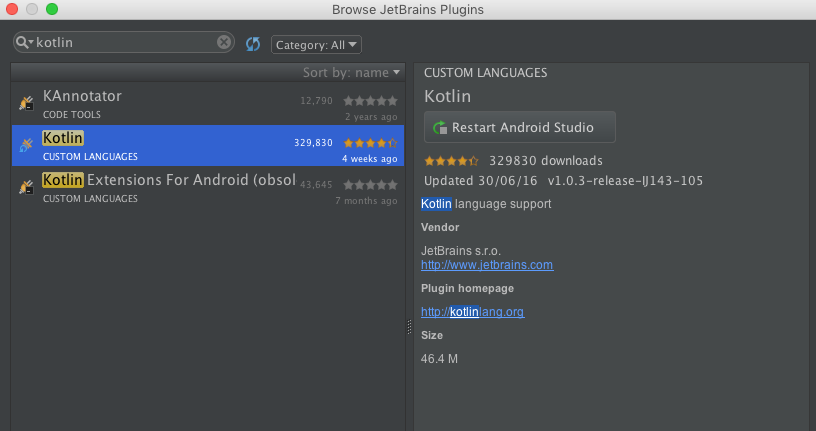Click the KAnnotator plugin icon
Viewport: 816px width, 431px height.
point(26,103)
